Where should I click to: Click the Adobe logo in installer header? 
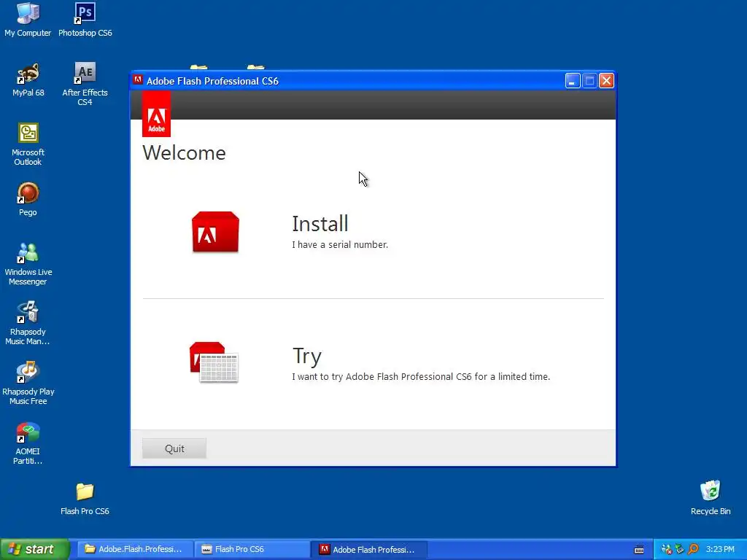[x=156, y=114]
